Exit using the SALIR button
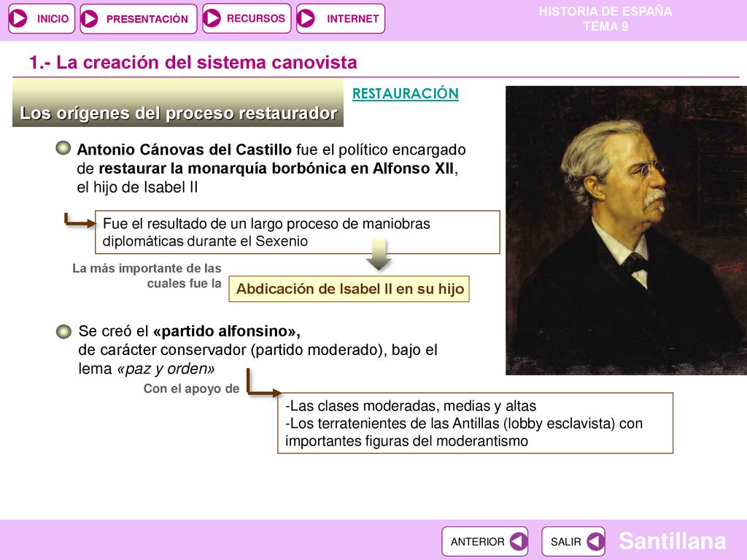747x560 pixels. [x=573, y=542]
